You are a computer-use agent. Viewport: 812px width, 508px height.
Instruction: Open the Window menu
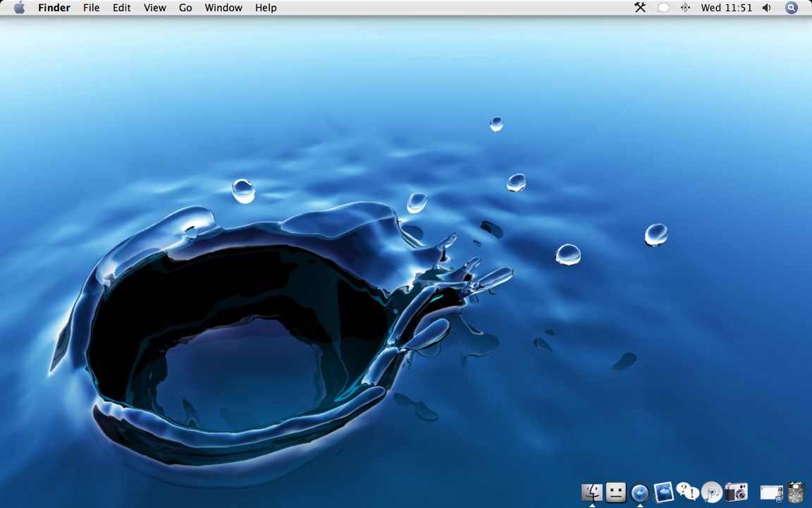223,8
